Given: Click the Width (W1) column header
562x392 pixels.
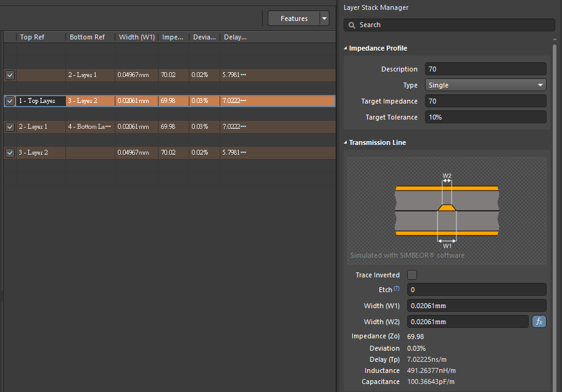Looking at the screenshot, I should tap(136, 37).
